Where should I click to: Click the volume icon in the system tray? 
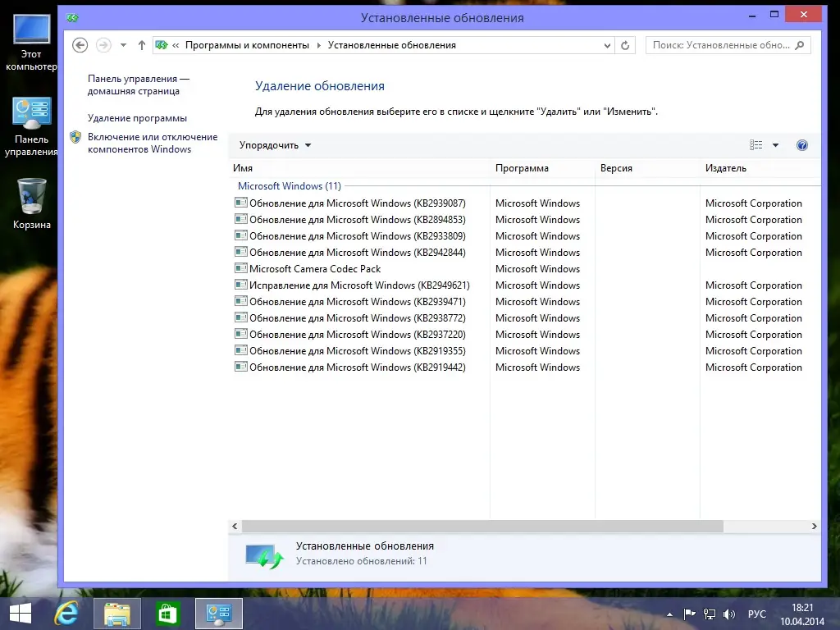coord(728,614)
